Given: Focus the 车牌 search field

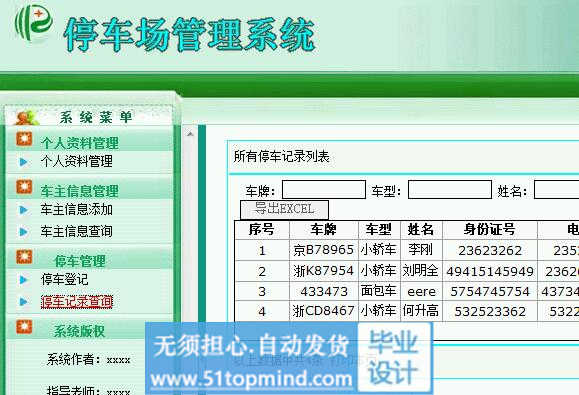Looking at the screenshot, I should pyautogui.click(x=324, y=189).
